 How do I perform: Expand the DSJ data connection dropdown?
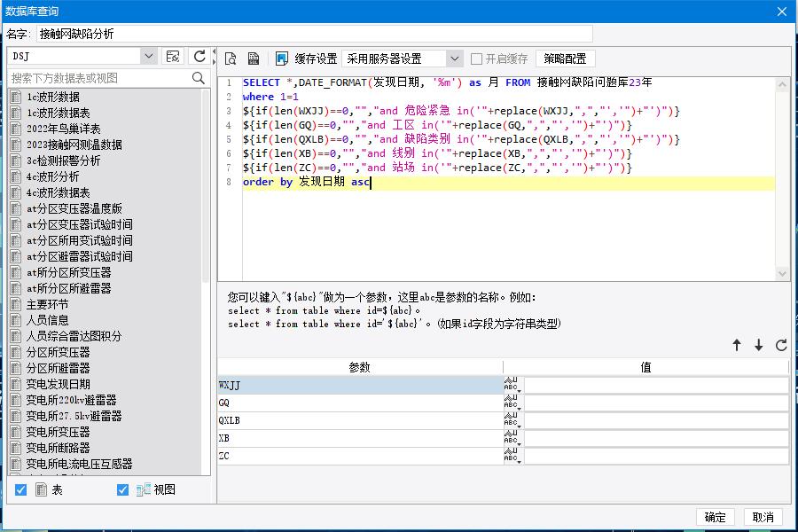tap(149, 56)
